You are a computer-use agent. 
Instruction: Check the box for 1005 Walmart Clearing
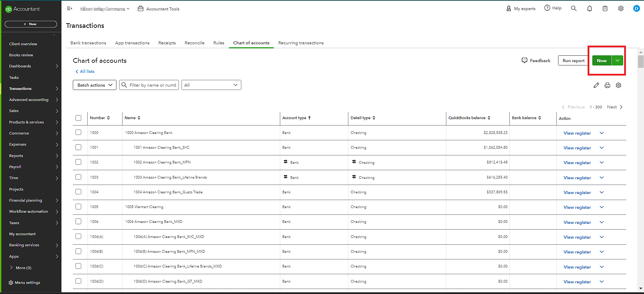(79, 206)
